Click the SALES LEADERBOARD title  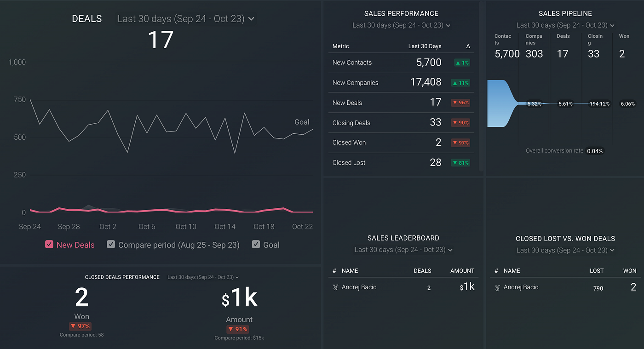coord(403,238)
